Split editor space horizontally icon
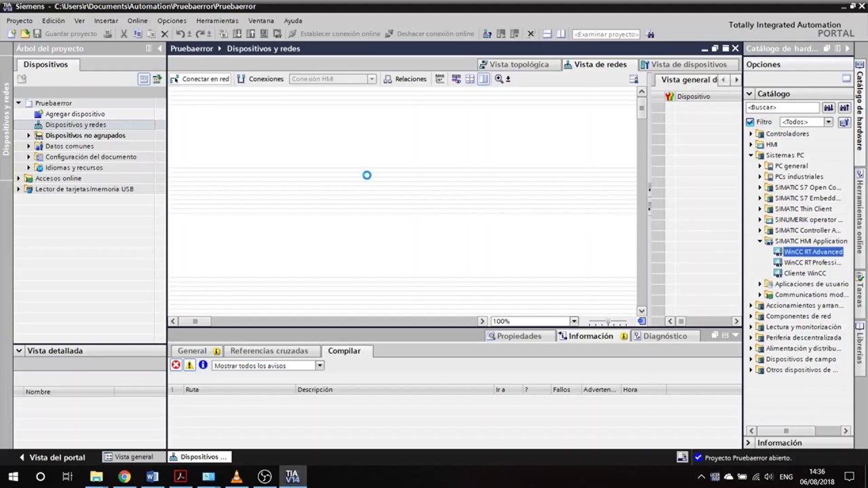The image size is (868, 488). point(547,34)
